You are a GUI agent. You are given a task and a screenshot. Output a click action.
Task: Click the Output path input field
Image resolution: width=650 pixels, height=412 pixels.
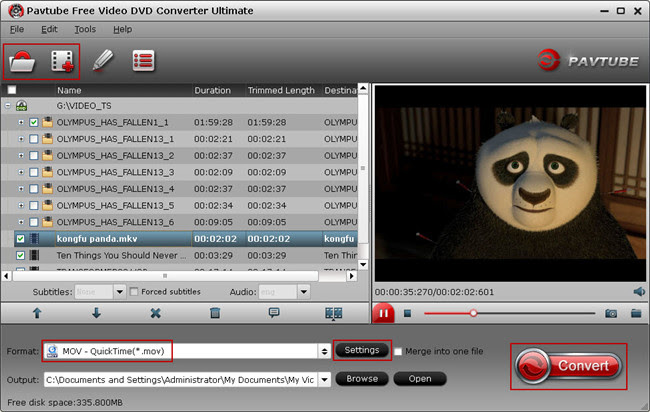[181, 380]
